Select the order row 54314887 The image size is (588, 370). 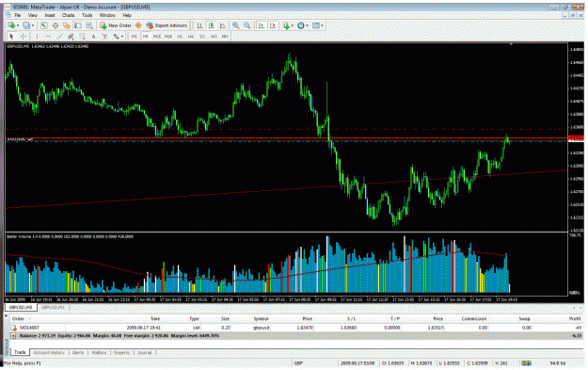pos(296,328)
